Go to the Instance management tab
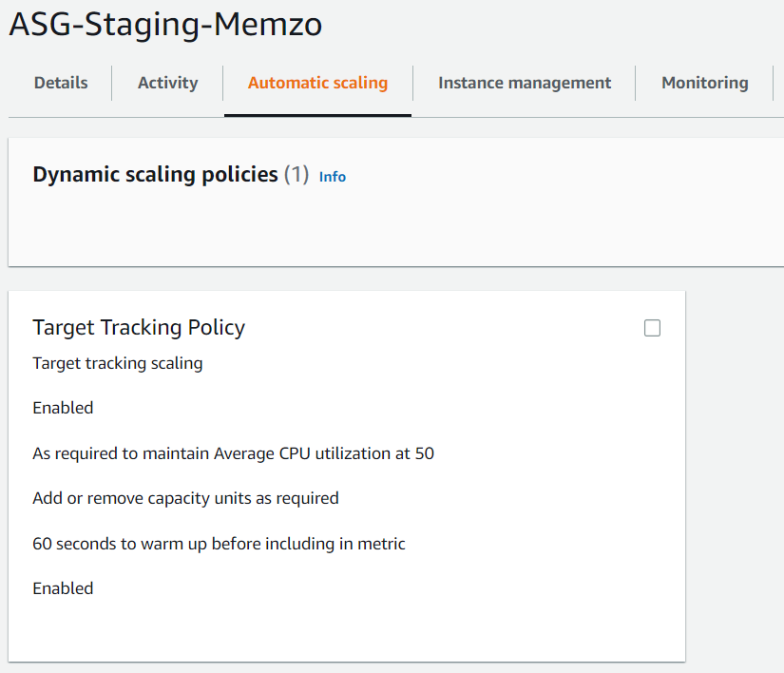The width and height of the screenshot is (784, 673). (524, 83)
